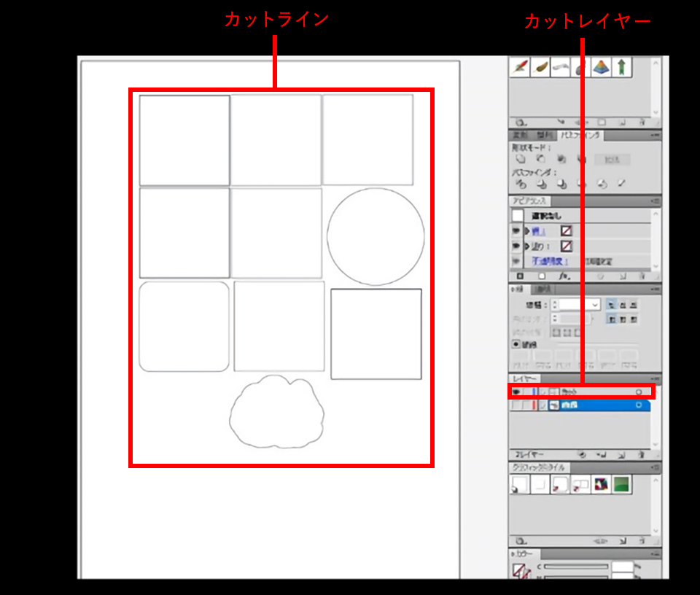Toggle lock column of the selected blue layer

point(526,405)
